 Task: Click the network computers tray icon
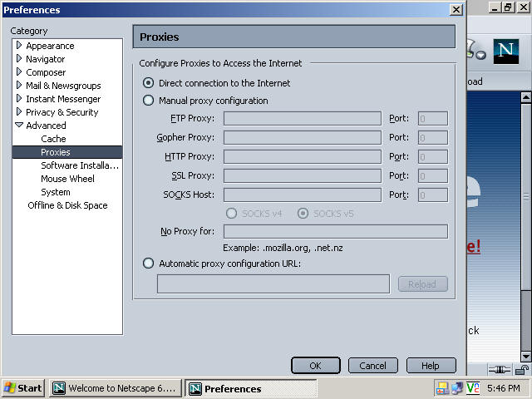point(458,388)
